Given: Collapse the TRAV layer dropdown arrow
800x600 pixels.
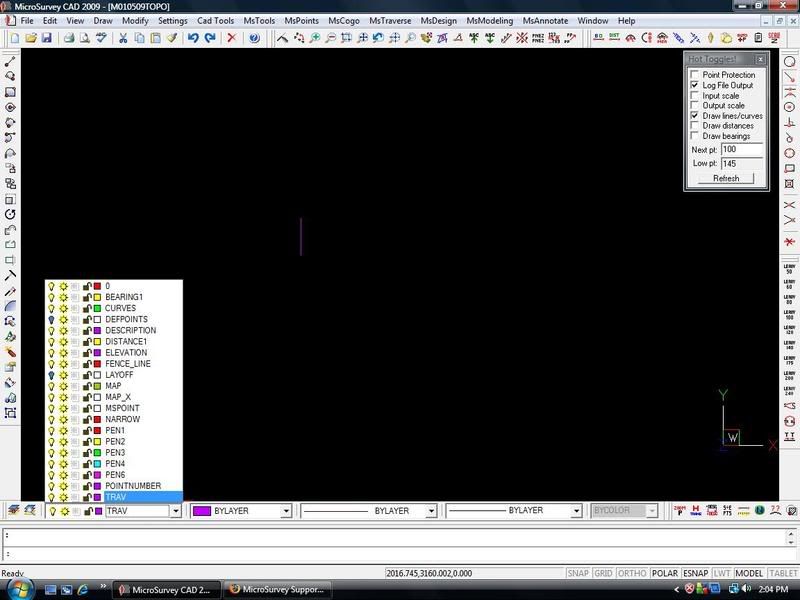Looking at the screenshot, I should [176, 511].
